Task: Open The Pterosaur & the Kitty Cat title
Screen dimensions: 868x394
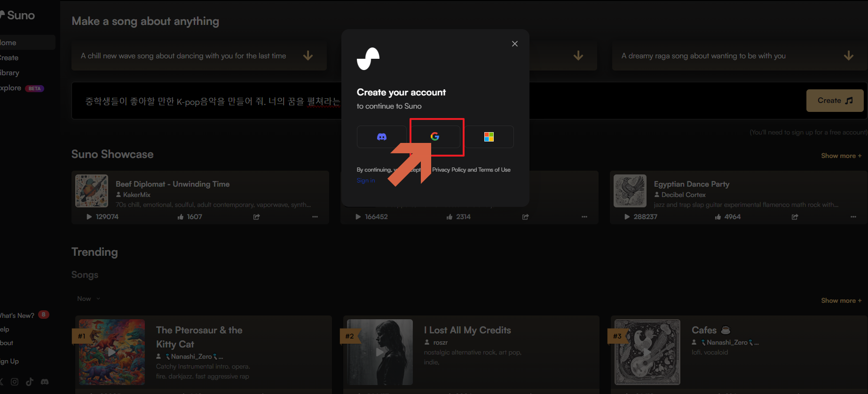Action: point(199,337)
